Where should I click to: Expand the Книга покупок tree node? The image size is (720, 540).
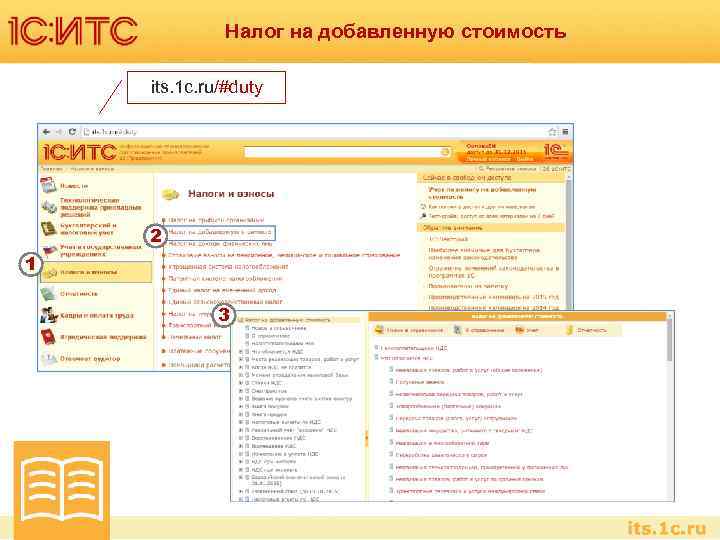pyautogui.click(x=241, y=406)
